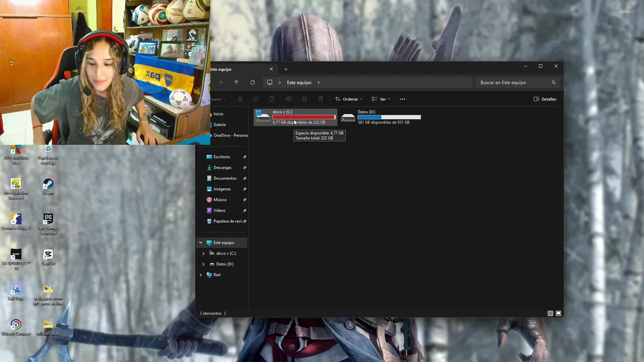Select the Datos (D:) drive icon
Screen dimensions: 644x362
348,117
